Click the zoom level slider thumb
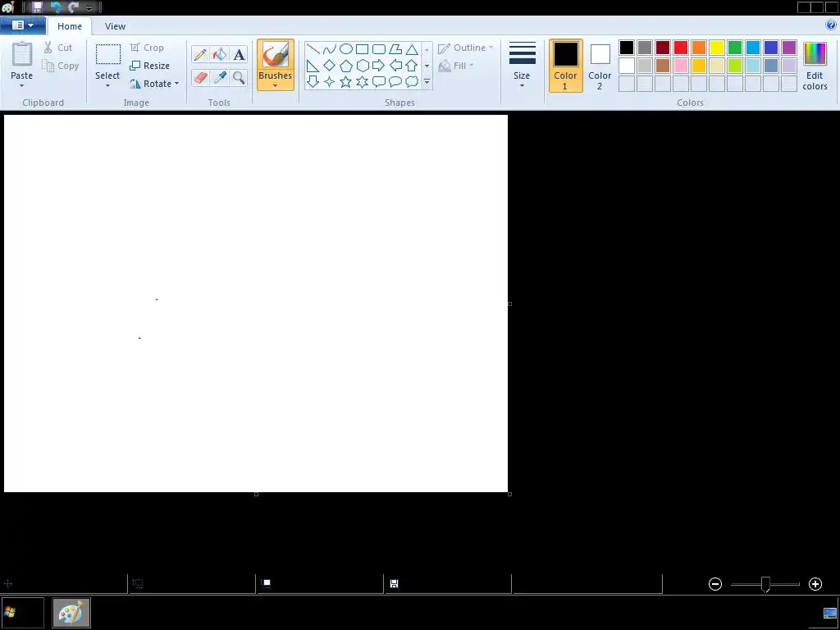Viewport: 840px width, 630px height. [x=766, y=584]
